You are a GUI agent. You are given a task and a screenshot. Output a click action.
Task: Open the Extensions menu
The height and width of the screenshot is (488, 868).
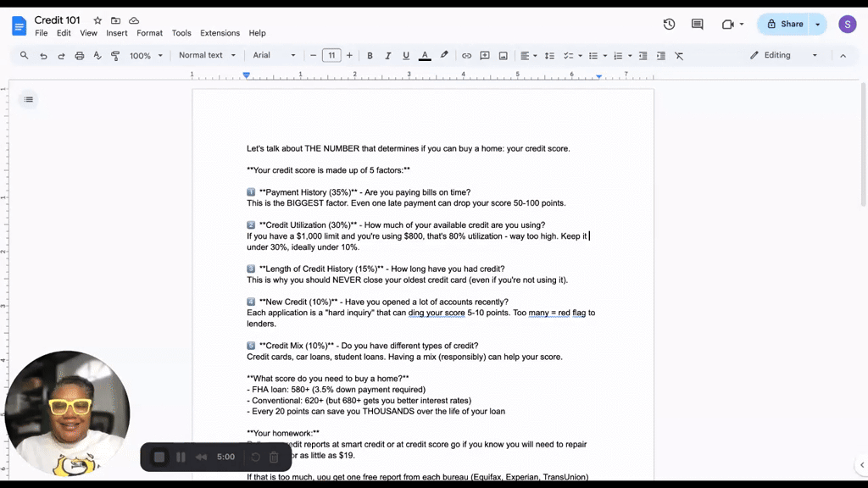pyautogui.click(x=220, y=33)
